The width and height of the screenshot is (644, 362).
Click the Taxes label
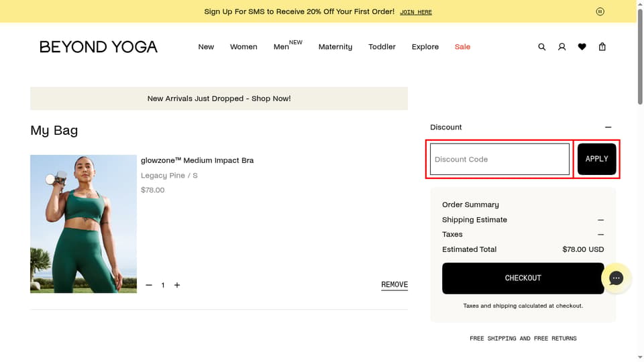point(452,235)
